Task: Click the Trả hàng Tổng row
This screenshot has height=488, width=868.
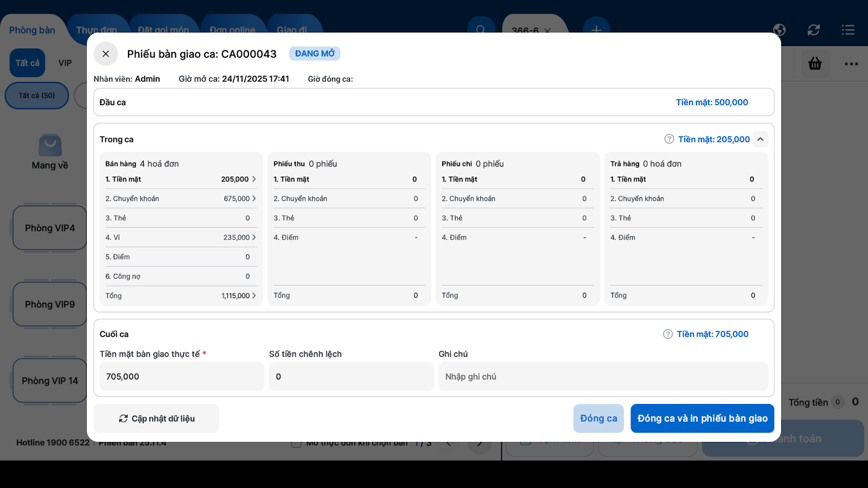Action: tap(686, 296)
